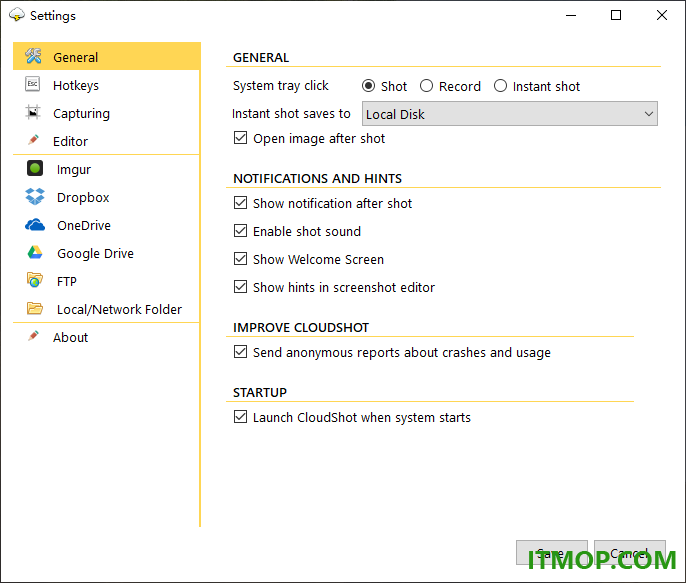Open Google Drive settings section
Image resolution: width=686 pixels, height=583 pixels.
tap(107, 253)
